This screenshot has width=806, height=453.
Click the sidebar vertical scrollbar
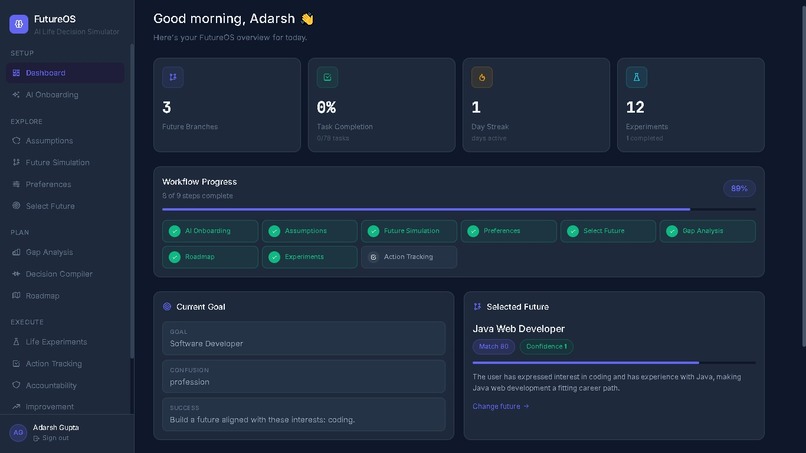(x=132, y=201)
